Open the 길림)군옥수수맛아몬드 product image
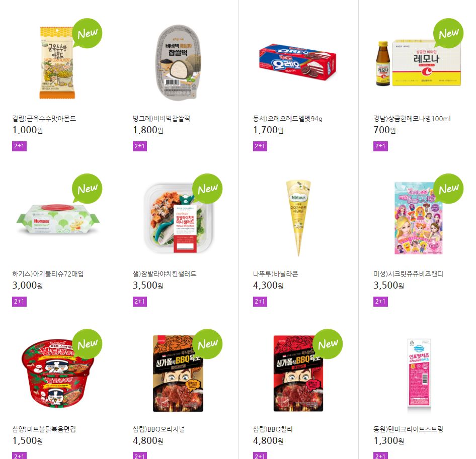476x459 pixels. click(x=57, y=63)
